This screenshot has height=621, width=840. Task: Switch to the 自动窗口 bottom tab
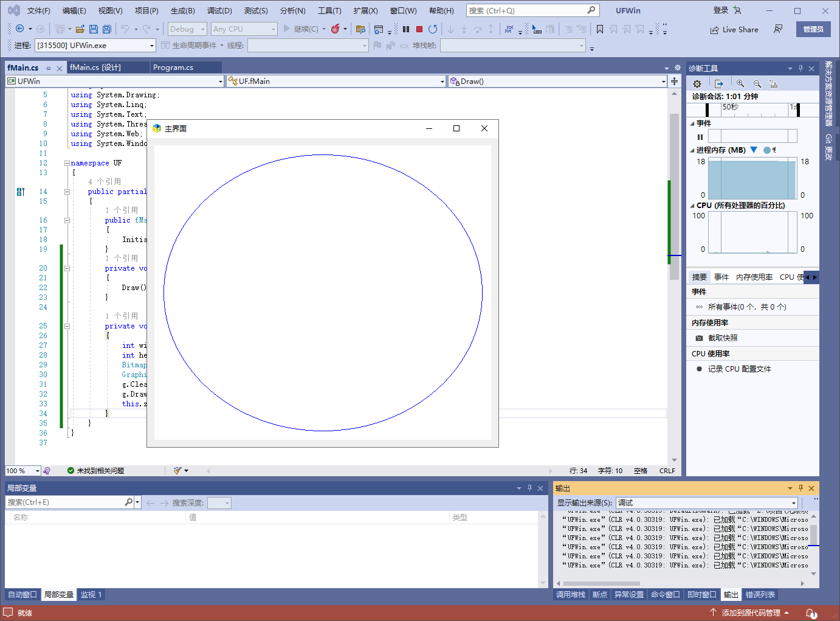(22, 594)
